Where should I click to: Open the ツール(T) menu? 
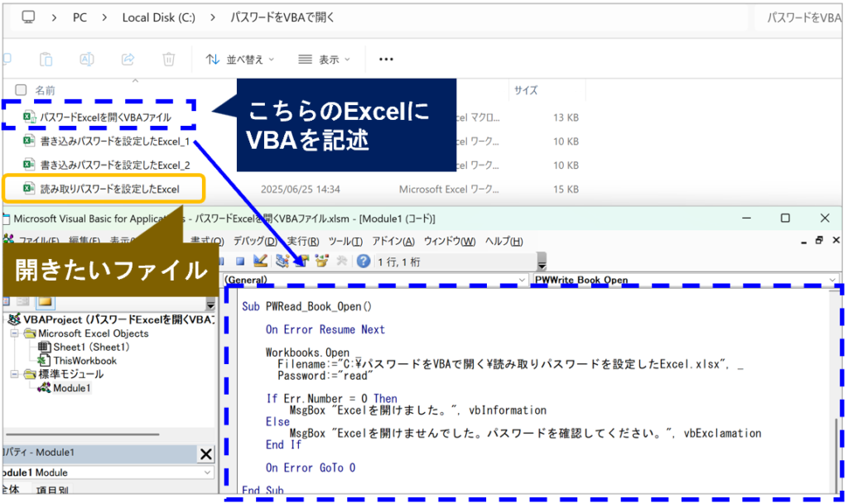(x=345, y=241)
